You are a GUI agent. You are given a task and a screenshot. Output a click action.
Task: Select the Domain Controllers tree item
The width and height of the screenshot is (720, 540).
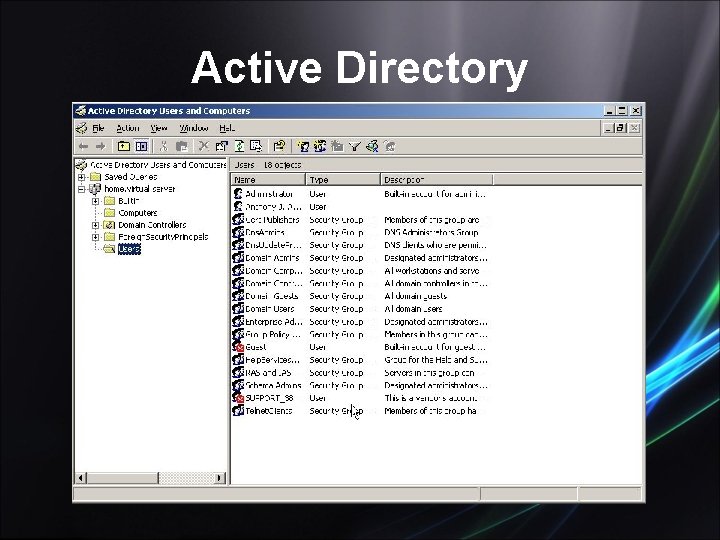click(x=152, y=225)
